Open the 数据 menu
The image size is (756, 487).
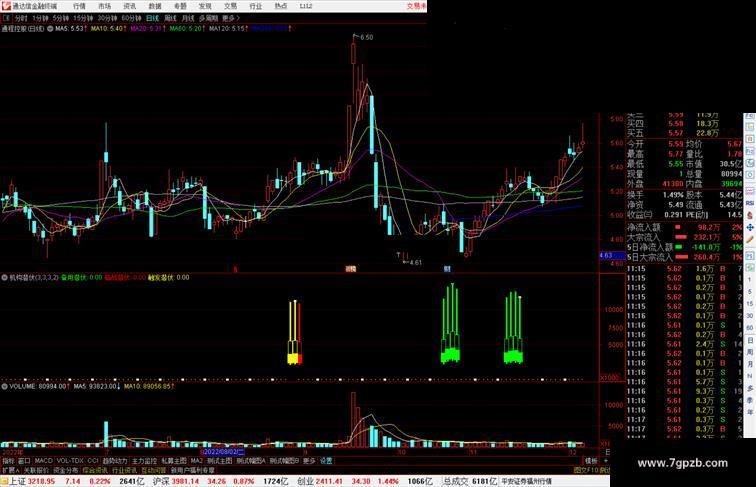tap(155, 6)
